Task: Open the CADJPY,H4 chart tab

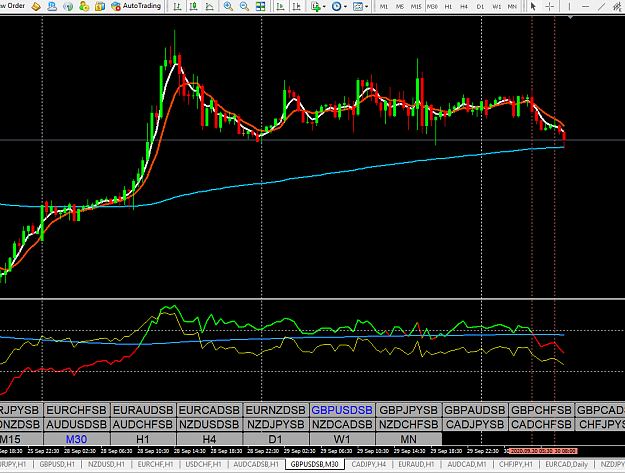Action: (369, 464)
